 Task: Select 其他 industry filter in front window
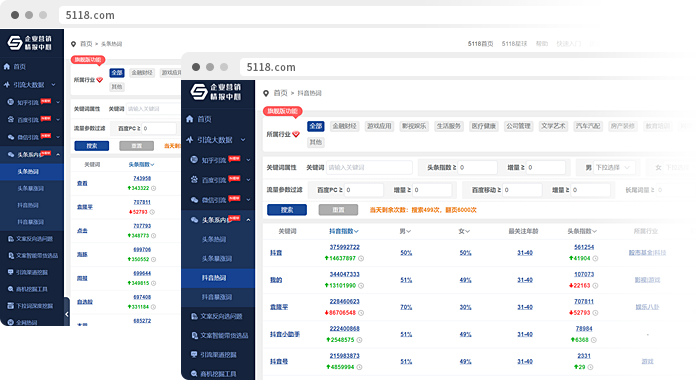coord(316,142)
